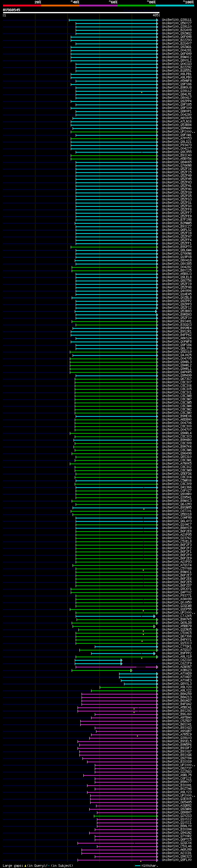The width and height of the screenshot is (197, 868).
Task: Select the UniRef100_B9H4B0 label
Action: coord(177,440)
